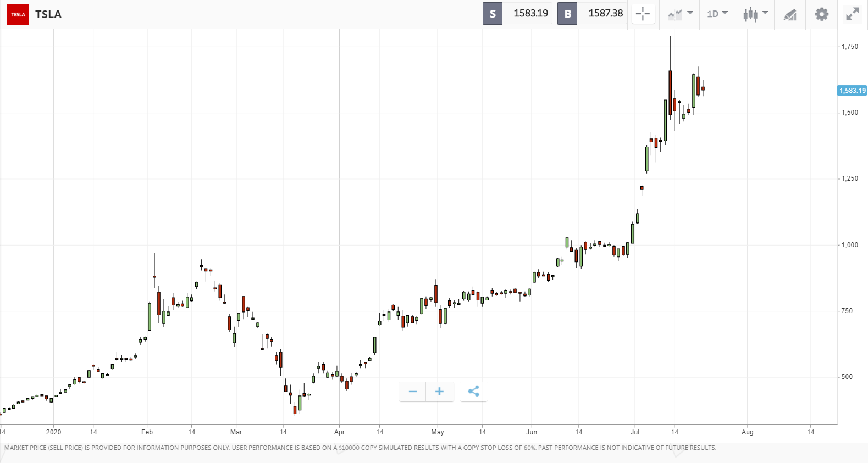Open the compare chart dropdown
Image resolution: width=868 pixels, height=463 pixels.
[681, 14]
